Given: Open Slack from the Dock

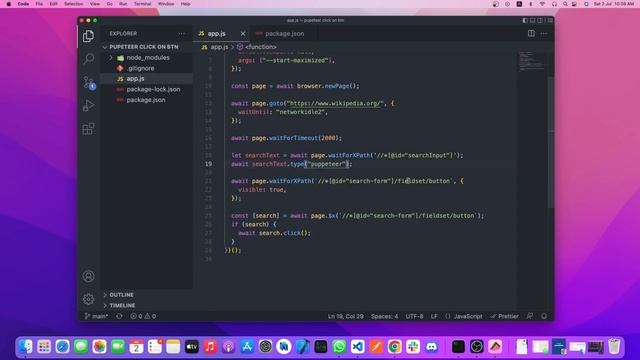Looking at the screenshot, I should [413, 347].
